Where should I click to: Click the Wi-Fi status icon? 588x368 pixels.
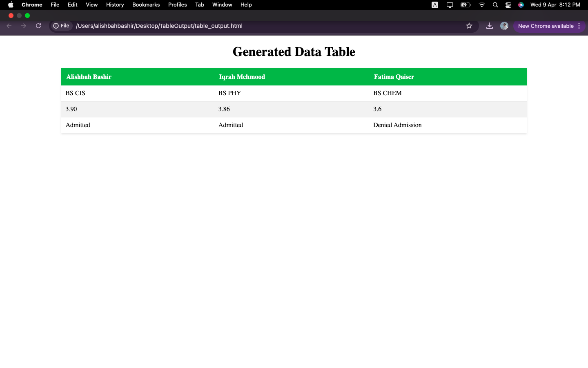(x=482, y=5)
